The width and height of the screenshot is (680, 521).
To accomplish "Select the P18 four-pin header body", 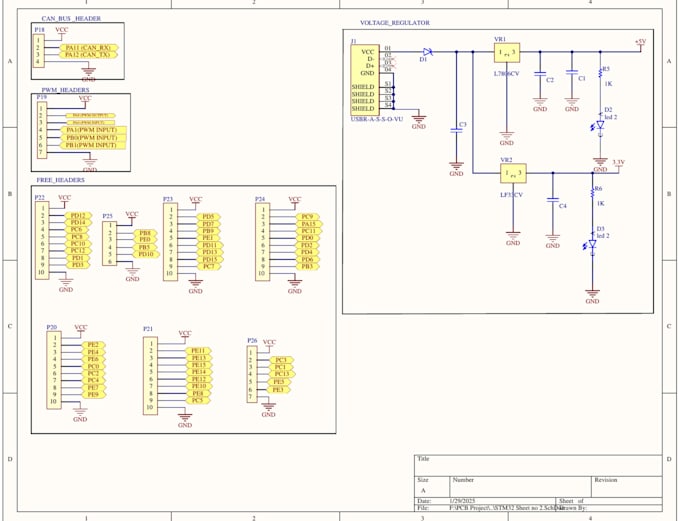I will pos(38,51).
